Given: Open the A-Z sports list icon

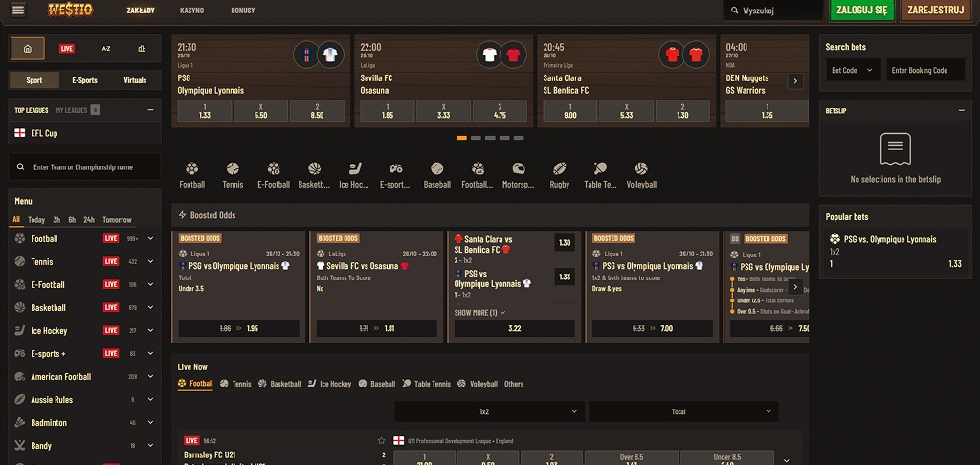Looking at the screenshot, I should tap(106, 49).
